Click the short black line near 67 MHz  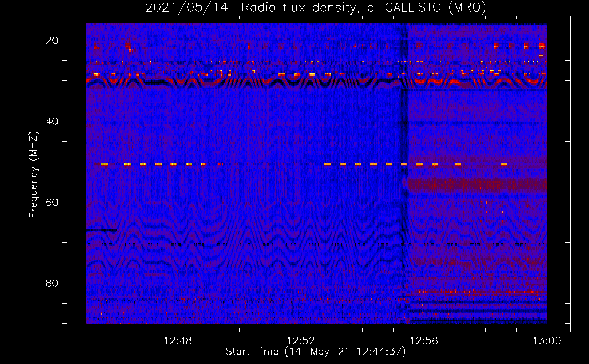(x=102, y=230)
